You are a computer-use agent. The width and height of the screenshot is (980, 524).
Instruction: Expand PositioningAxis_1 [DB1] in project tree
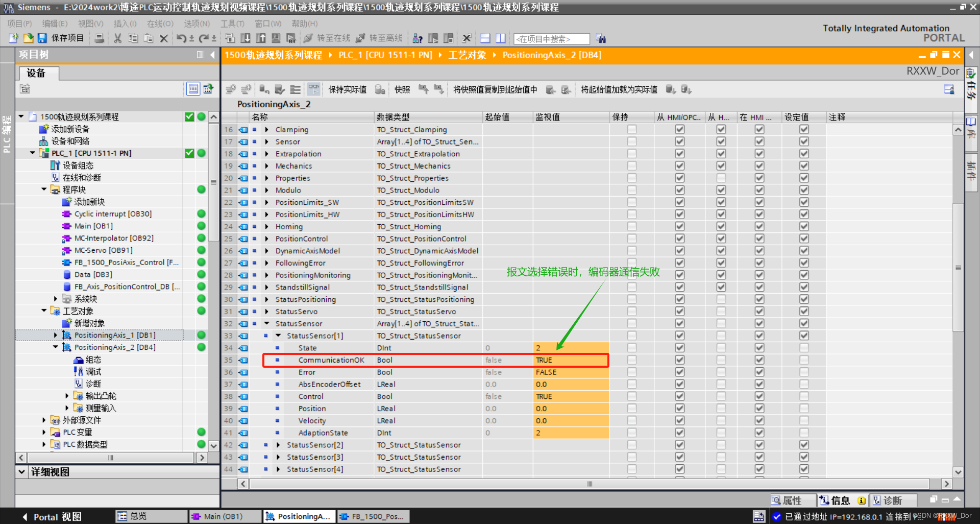pos(56,335)
